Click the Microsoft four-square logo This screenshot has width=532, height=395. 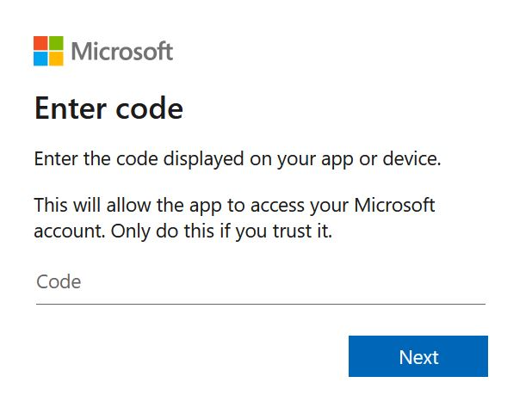coord(48,51)
